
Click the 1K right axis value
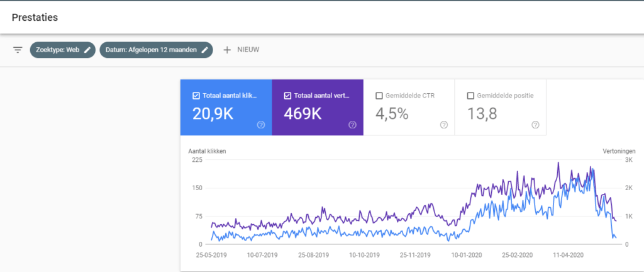click(629, 216)
